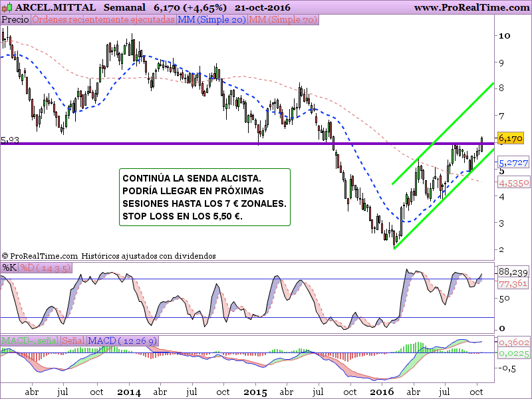Click the 2014 label on time axis
The height and width of the screenshot is (399, 532).
[x=129, y=392]
